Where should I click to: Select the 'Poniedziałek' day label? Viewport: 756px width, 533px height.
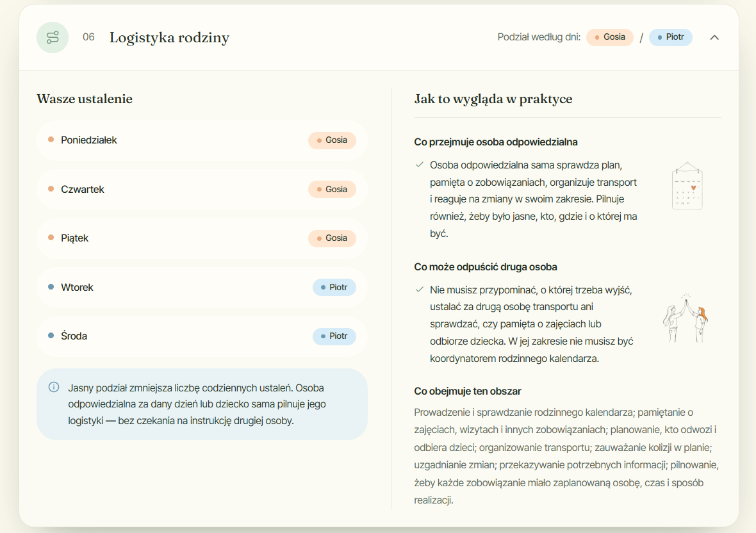tap(88, 140)
